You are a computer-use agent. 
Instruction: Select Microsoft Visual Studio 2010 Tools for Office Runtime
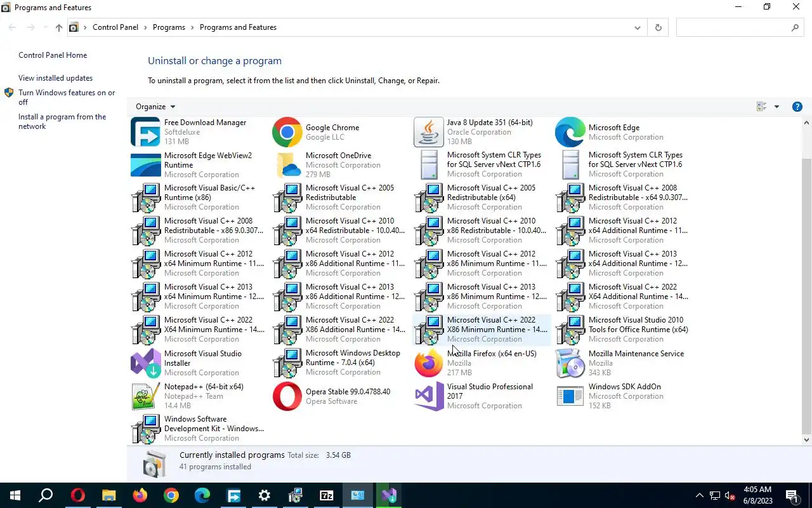624,330
